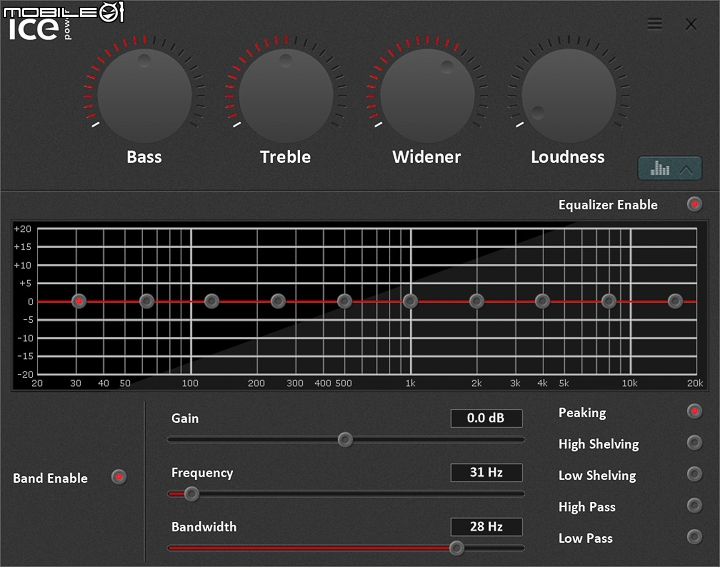The height and width of the screenshot is (567, 720).
Task: Click the Frequency slider handle
Action: (x=191, y=494)
